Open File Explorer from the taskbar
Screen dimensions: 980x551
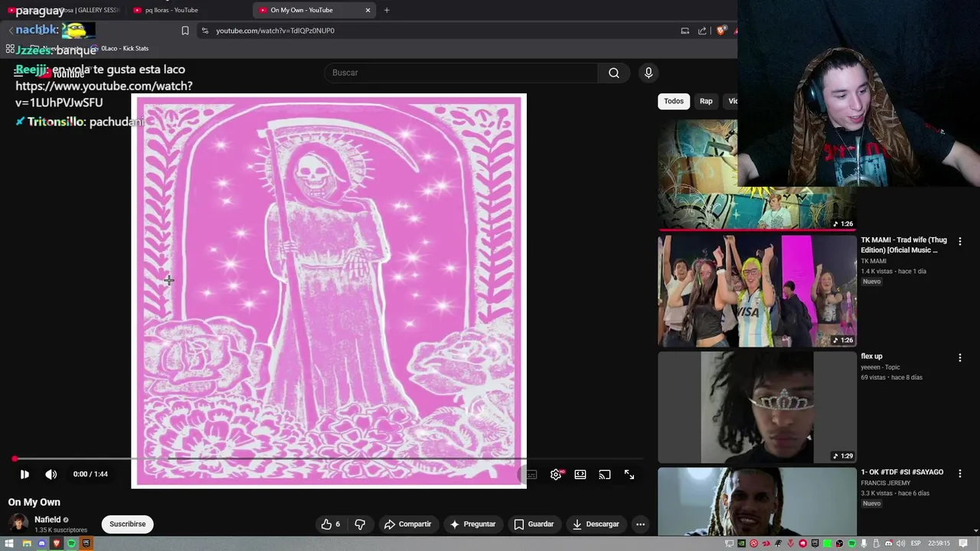[x=27, y=543]
